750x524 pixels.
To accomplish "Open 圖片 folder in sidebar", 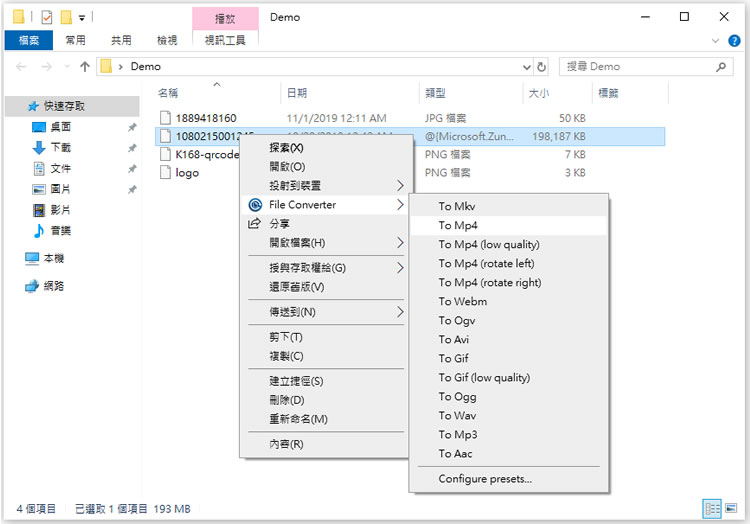I will (61, 189).
